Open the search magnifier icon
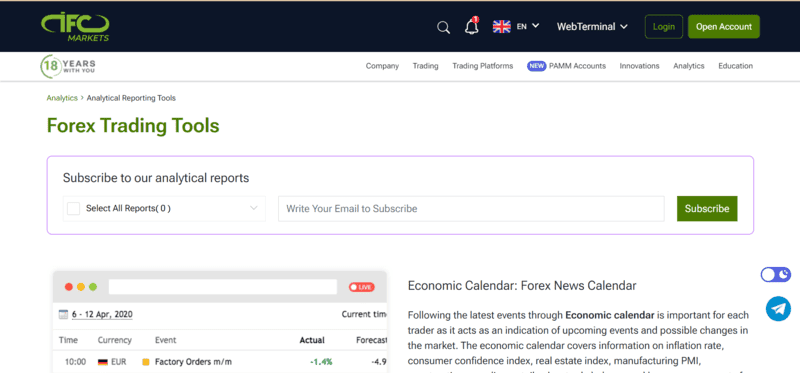The image size is (800, 373). (x=443, y=27)
